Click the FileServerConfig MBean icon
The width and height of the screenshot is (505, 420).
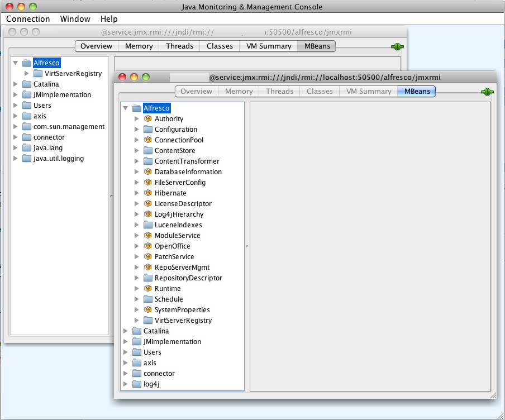[x=148, y=183]
